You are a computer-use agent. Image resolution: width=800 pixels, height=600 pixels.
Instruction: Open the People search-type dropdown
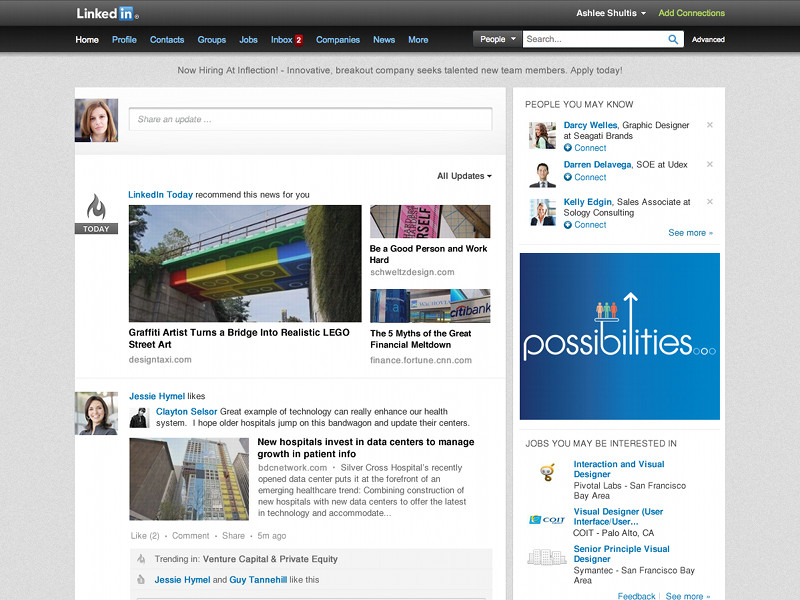tap(497, 39)
